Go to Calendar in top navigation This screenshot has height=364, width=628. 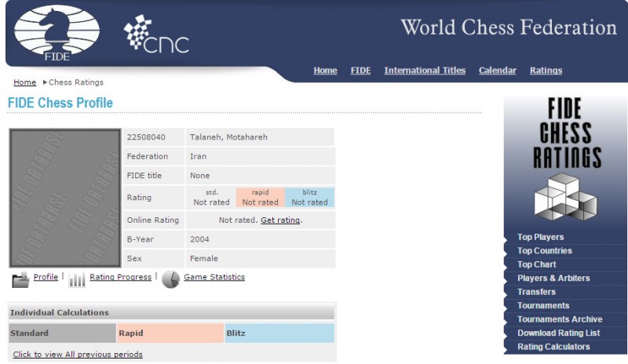click(498, 71)
